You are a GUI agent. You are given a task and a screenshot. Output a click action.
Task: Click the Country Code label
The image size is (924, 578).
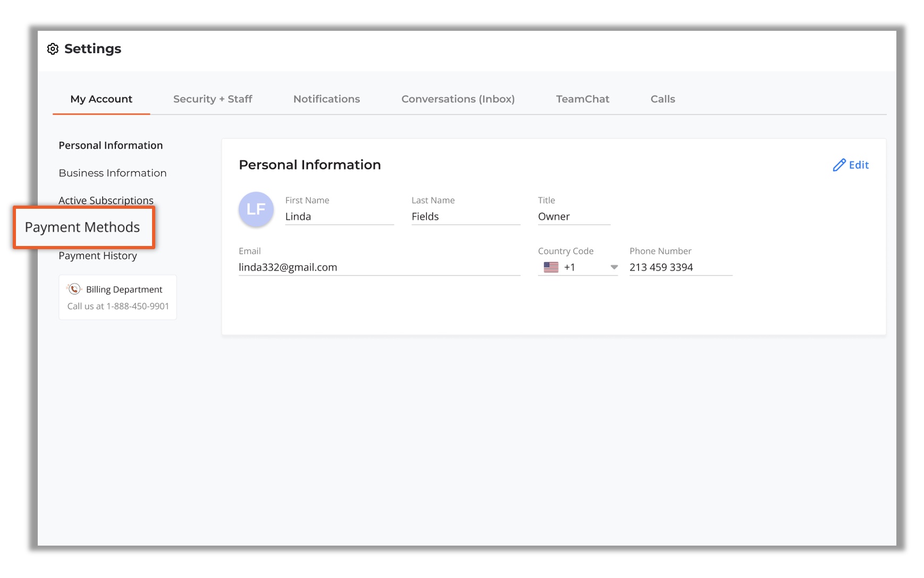[x=566, y=251]
